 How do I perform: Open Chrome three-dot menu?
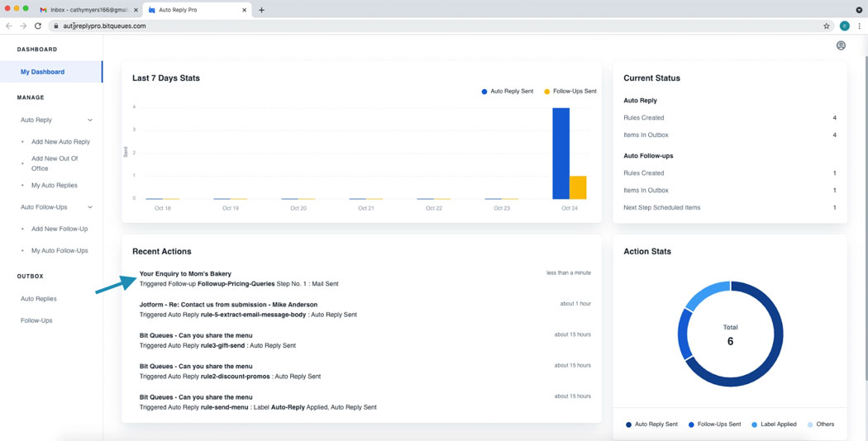[x=859, y=26]
